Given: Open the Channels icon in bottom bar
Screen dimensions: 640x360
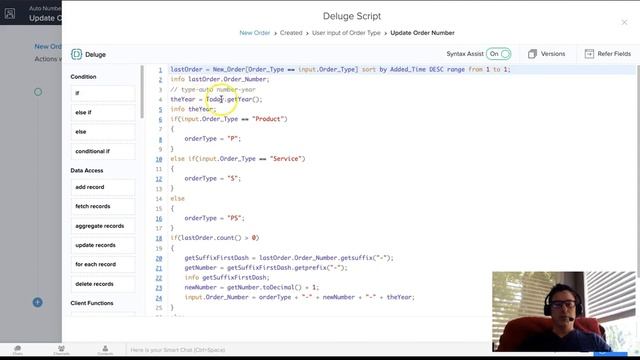Looking at the screenshot, I should coord(61,349).
